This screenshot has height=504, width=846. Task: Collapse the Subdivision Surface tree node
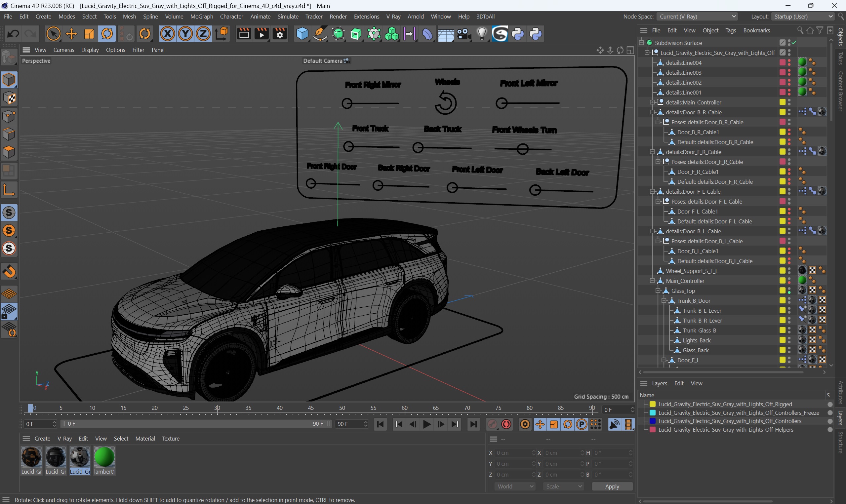pos(642,43)
